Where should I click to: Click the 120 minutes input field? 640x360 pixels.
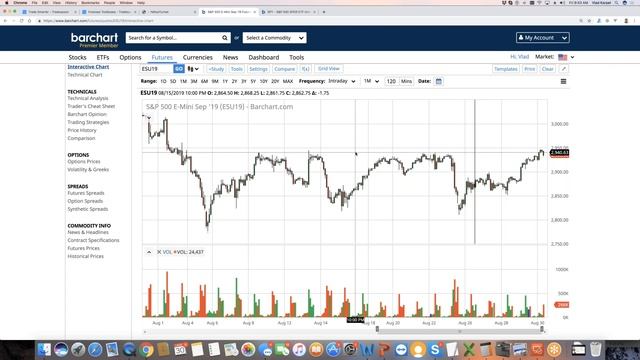coord(391,81)
